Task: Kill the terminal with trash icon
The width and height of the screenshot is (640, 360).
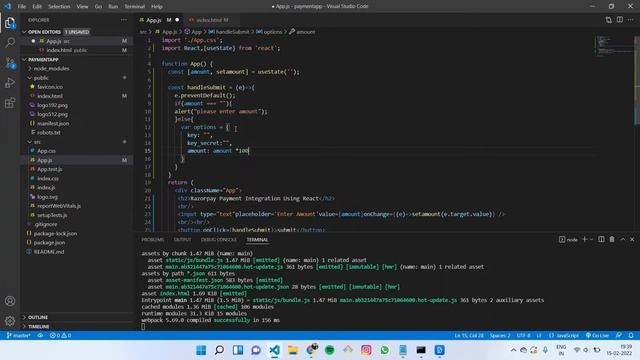Action: 612,239
